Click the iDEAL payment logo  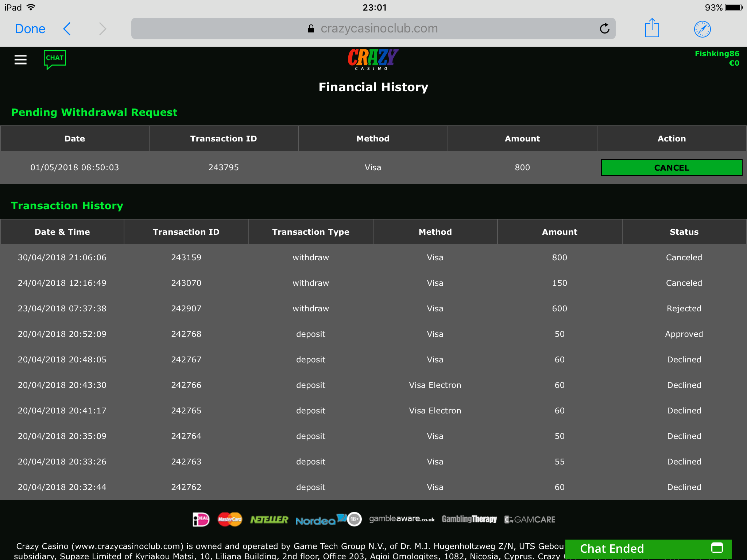pos(201,520)
